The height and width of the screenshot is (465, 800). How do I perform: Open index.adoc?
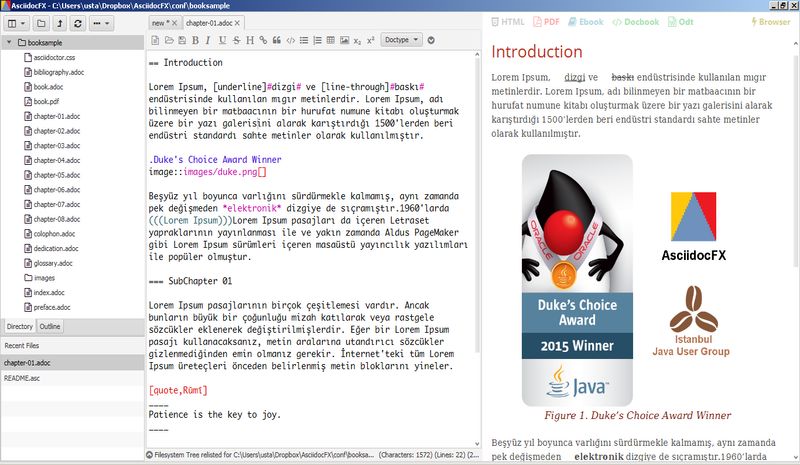pos(49,292)
